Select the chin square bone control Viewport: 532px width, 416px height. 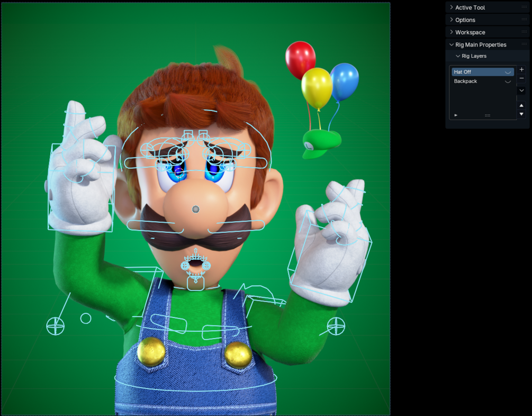pos(195,284)
